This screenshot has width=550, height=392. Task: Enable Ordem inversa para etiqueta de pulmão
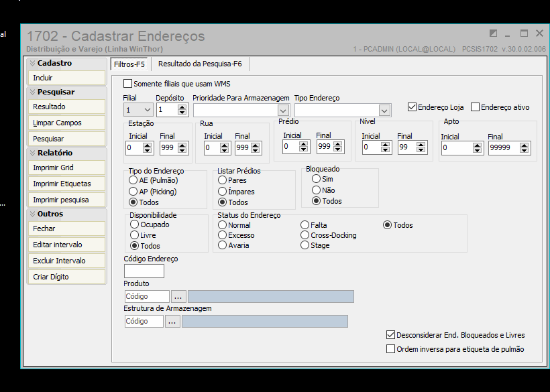click(x=390, y=349)
